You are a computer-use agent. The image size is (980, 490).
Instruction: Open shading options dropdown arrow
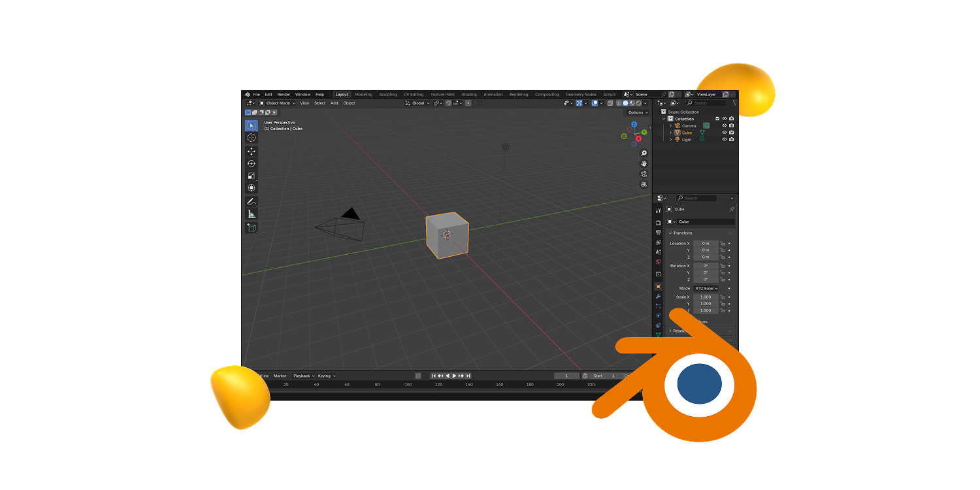tap(645, 103)
